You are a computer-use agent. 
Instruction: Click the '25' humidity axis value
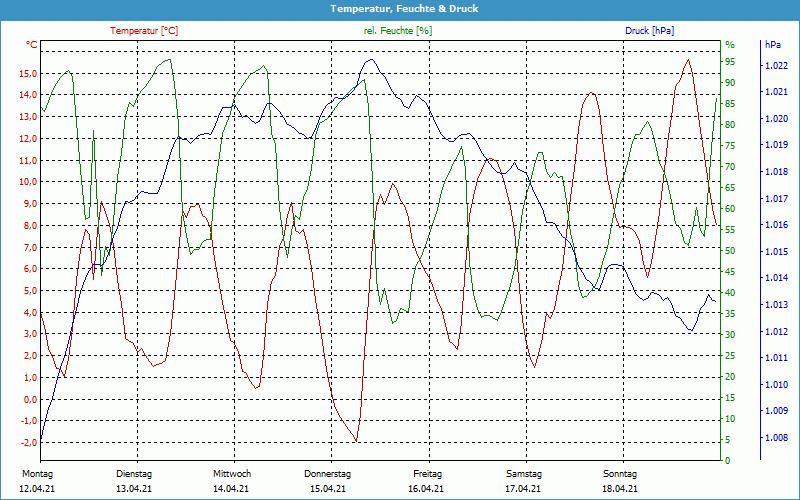click(730, 356)
